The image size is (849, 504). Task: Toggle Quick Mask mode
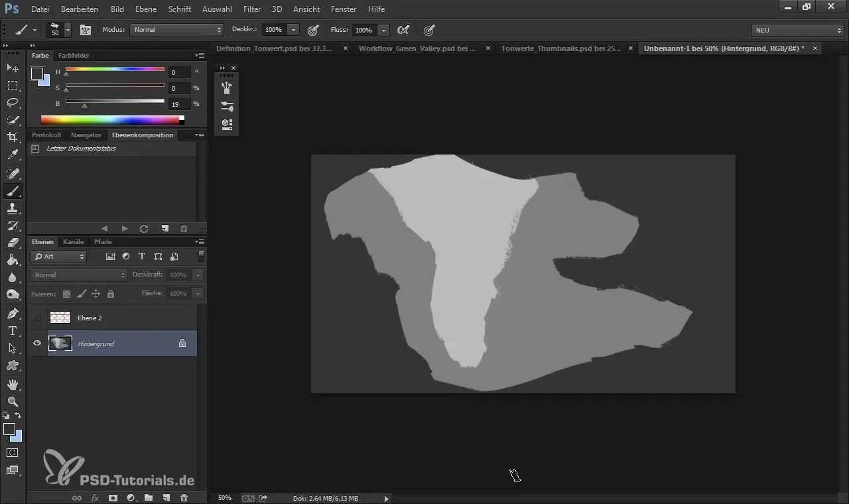click(x=12, y=453)
